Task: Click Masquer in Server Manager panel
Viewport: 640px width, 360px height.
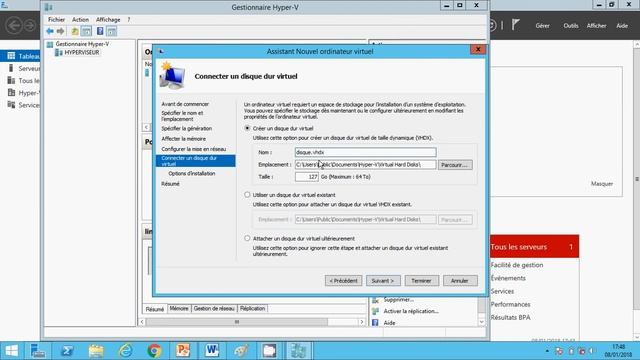Action: click(x=602, y=184)
